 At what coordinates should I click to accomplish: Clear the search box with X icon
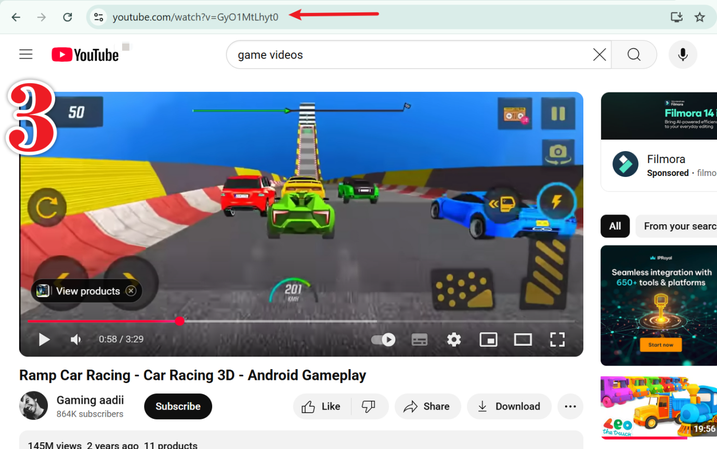click(x=599, y=55)
